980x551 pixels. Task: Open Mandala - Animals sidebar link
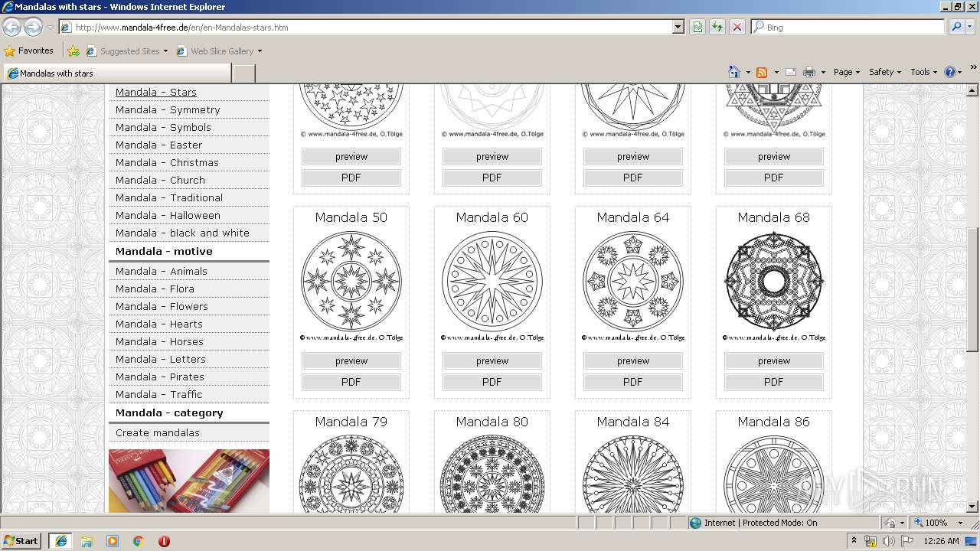162,271
